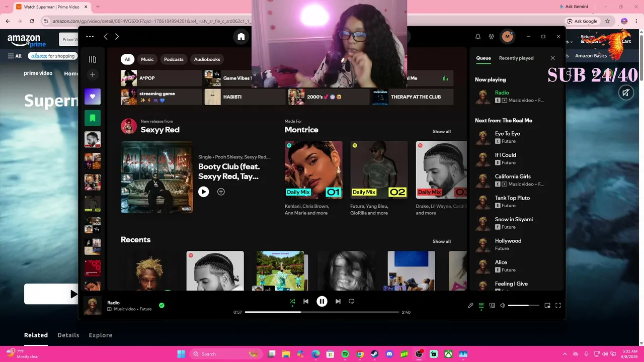Enter Spotify fullscreen mode
The width and height of the screenshot is (644, 362).
tap(558, 305)
